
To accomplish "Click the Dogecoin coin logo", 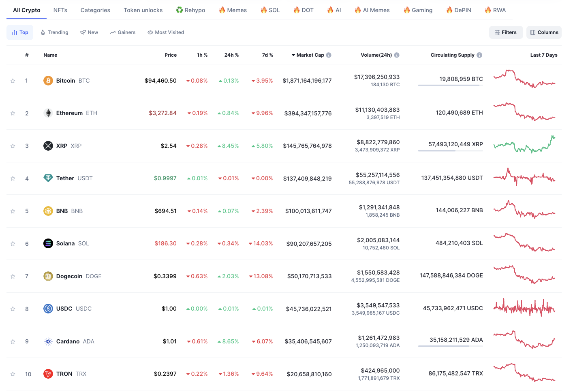I will click(48, 276).
